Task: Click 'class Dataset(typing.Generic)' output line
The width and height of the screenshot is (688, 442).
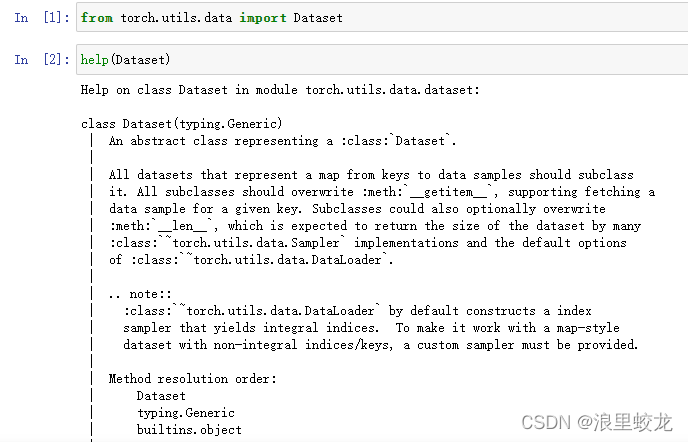Action: pos(181,124)
